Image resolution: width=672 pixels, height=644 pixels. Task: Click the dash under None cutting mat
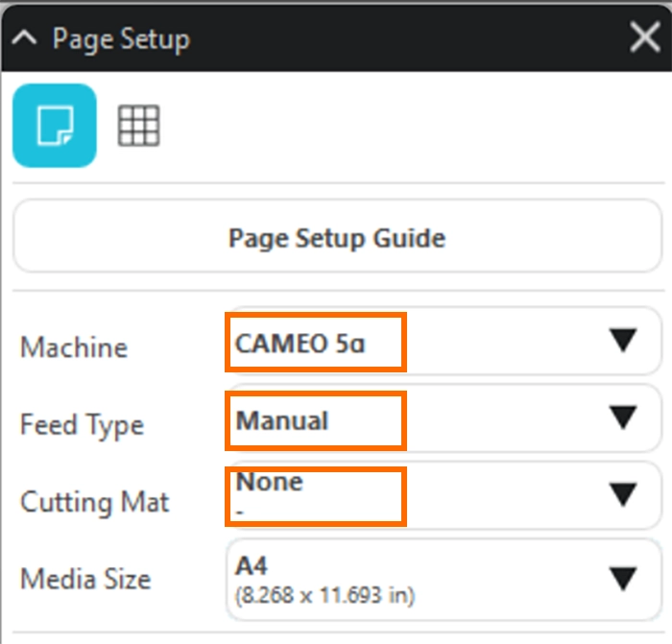240,513
